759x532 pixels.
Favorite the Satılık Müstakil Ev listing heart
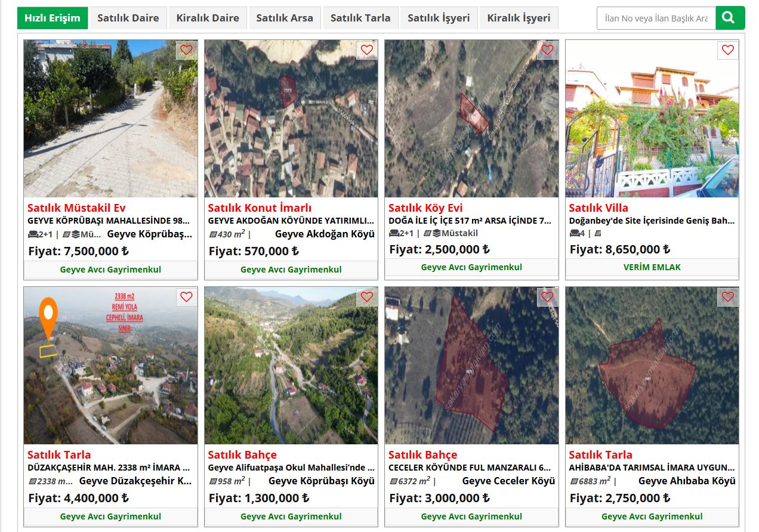point(186,50)
